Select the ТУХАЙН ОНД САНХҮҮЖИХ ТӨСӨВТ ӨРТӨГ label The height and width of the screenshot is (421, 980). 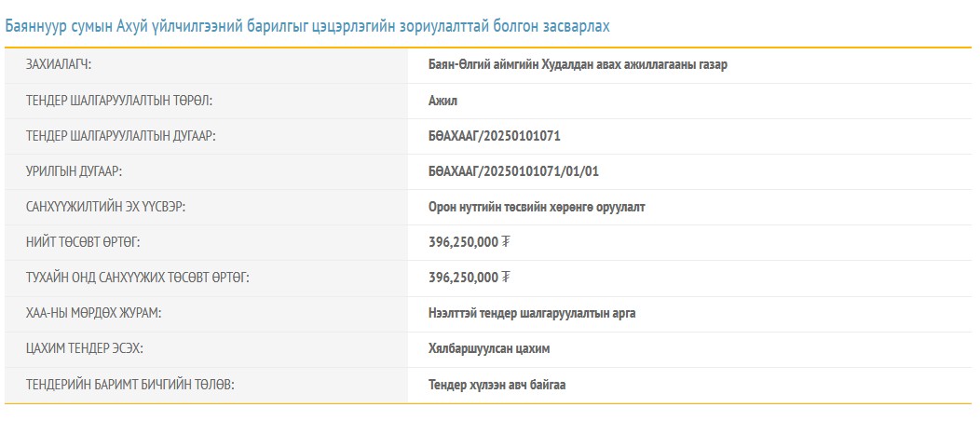pyautogui.click(x=138, y=278)
